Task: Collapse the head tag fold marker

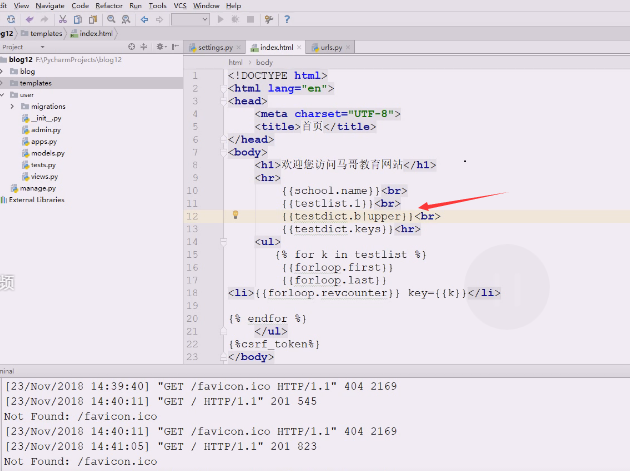Action: coord(223,101)
